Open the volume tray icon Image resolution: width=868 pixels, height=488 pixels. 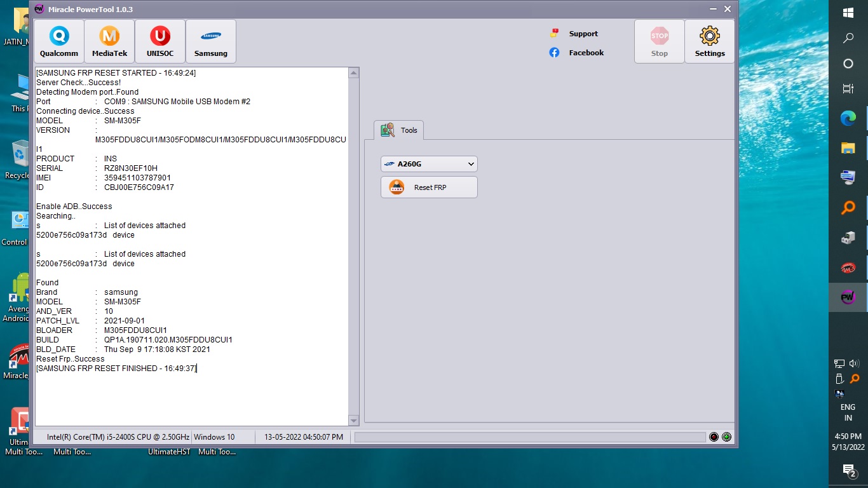point(854,363)
